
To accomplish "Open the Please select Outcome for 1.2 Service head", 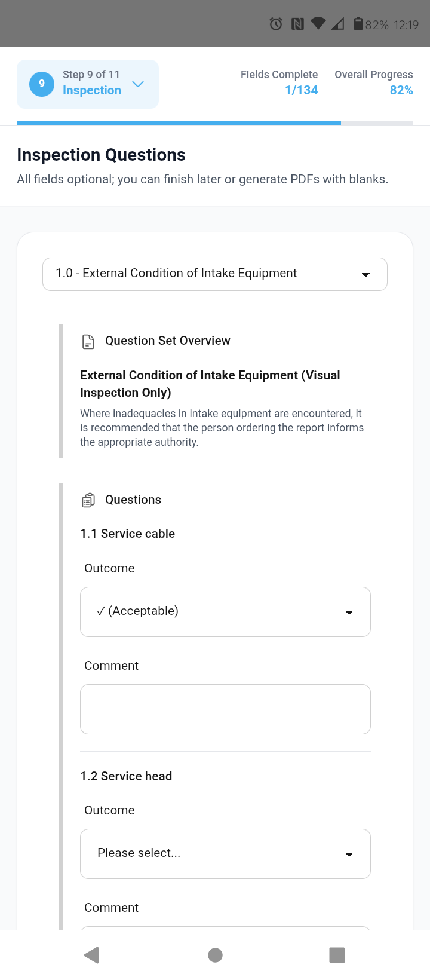I will (225, 853).
